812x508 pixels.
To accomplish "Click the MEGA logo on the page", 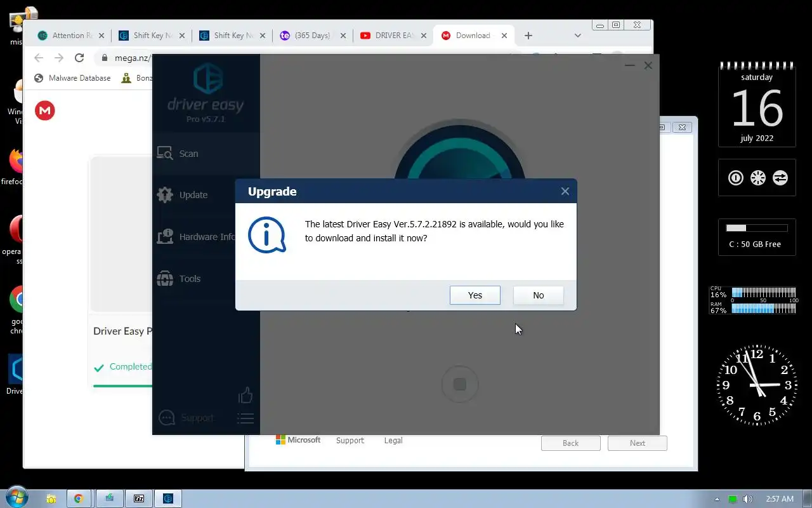I will (x=45, y=110).
